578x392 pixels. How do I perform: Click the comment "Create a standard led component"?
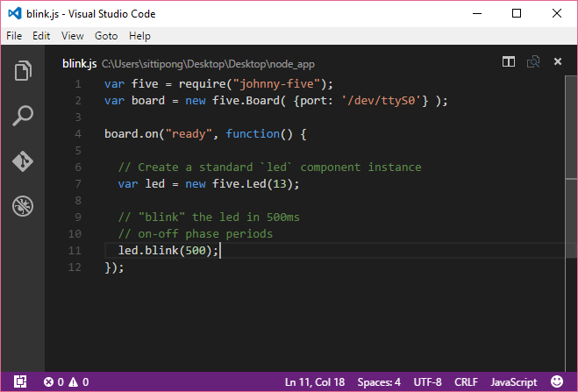click(x=269, y=167)
